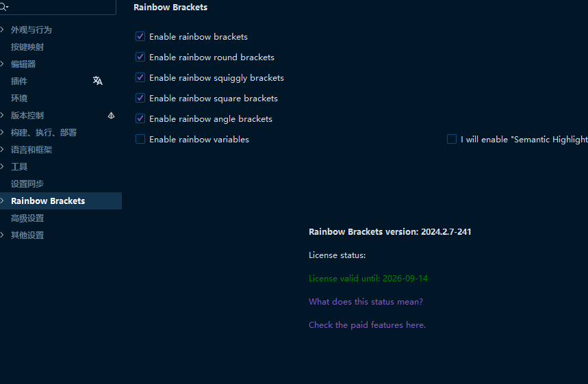Disable the Enable rainbow brackets checkbox
The width and height of the screenshot is (588, 384).
point(140,36)
